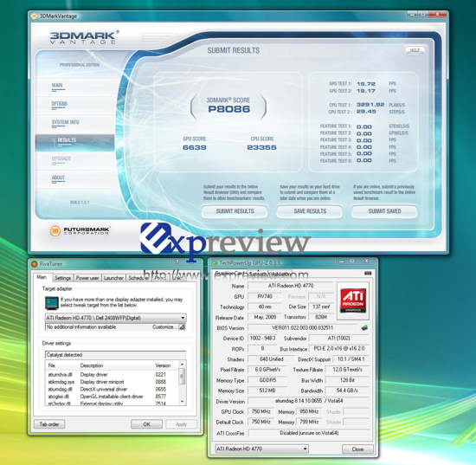476x465 pixels.
Task: Open the Power user tab
Action: [x=87, y=278]
